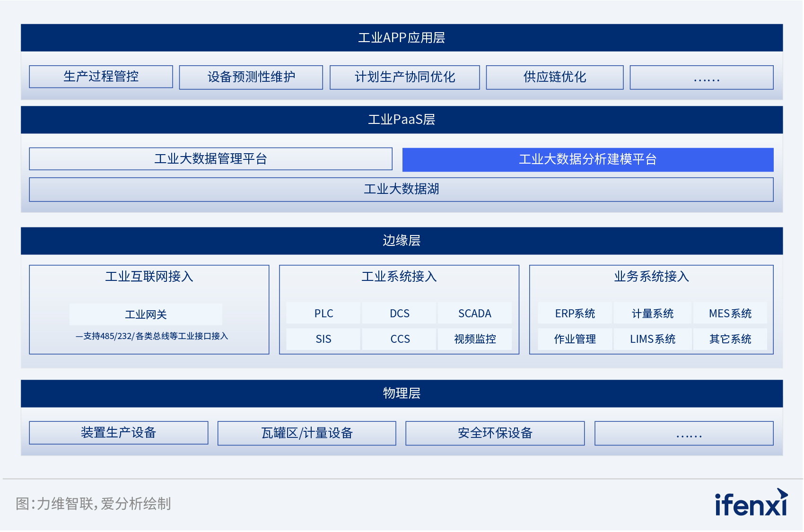Select the DCS cell
804x532 pixels.
point(399,313)
